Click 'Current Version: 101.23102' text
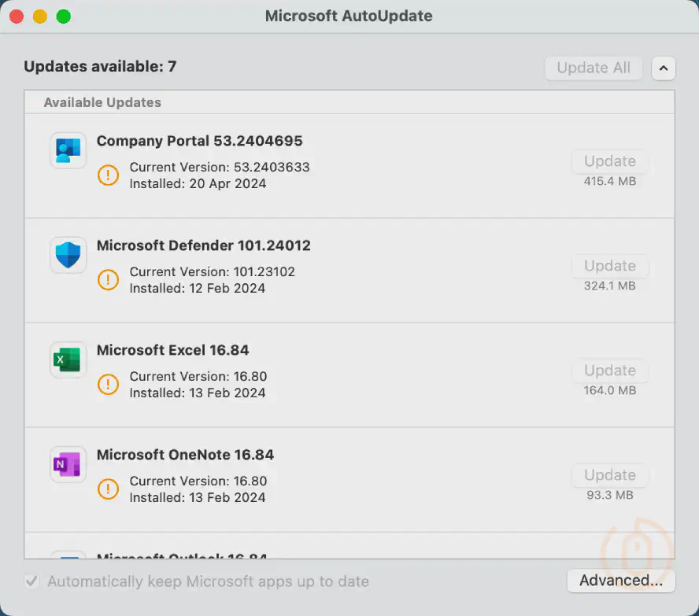The image size is (699, 616). click(x=213, y=271)
